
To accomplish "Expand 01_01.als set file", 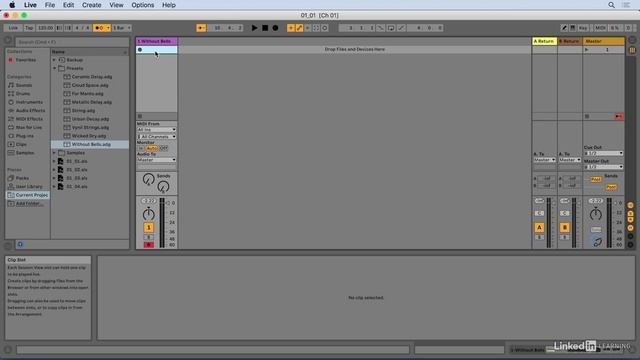I will 54,162.
